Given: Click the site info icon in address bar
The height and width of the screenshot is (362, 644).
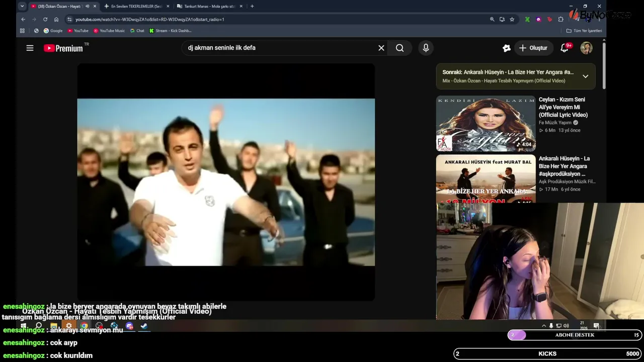Looking at the screenshot, I should [x=69, y=19].
